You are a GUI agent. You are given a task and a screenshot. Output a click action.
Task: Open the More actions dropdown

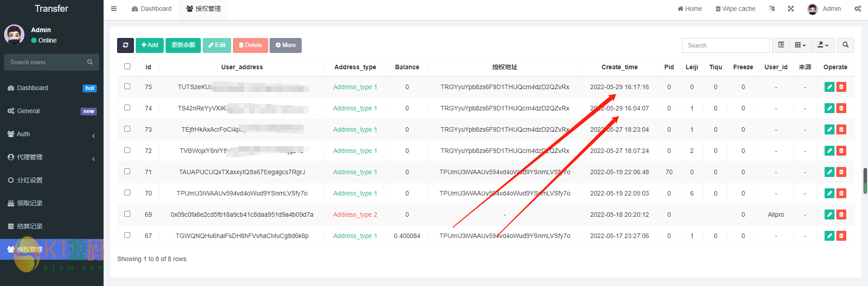pyautogui.click(x=285, y=45)
